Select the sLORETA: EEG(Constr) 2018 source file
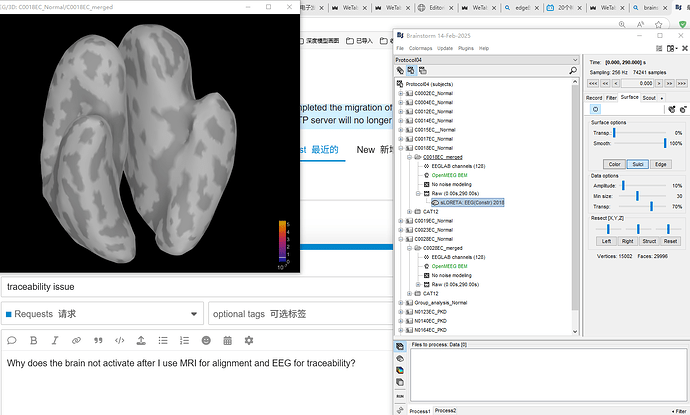Viewport: 690px width, 415px height. [467, 202]
